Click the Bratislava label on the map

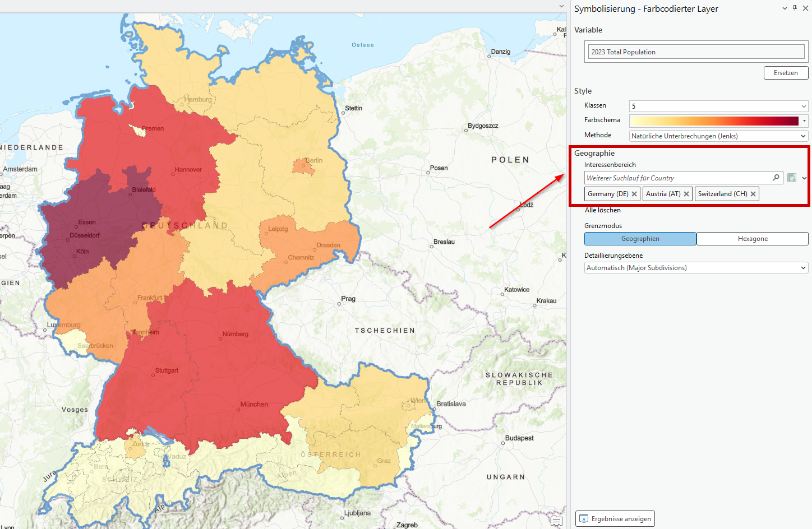coord(451,403)
